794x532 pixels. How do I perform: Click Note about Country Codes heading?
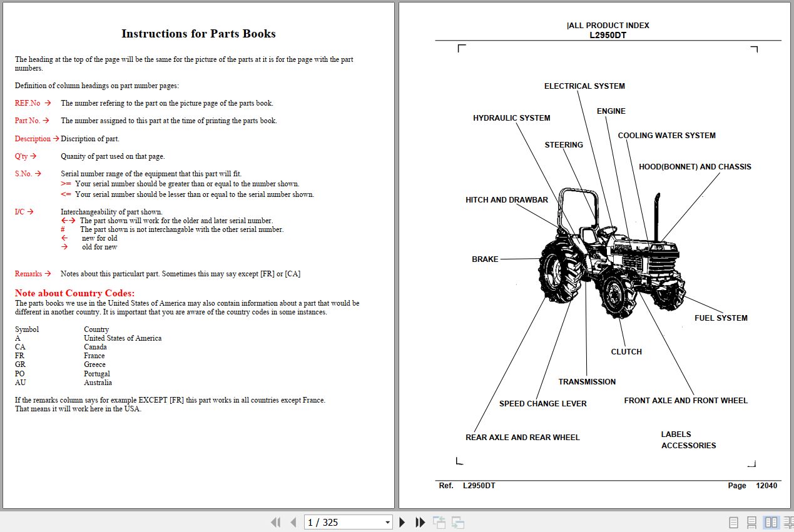[74, 293]
